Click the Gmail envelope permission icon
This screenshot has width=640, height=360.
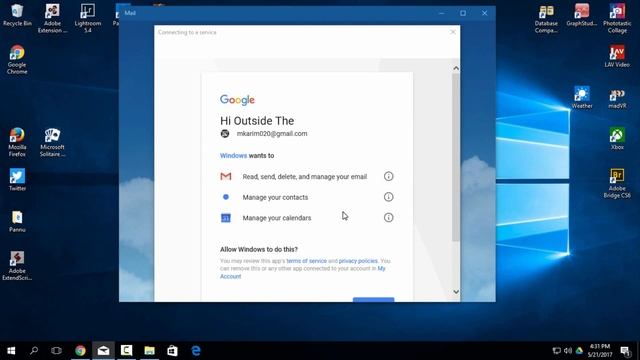click(226, 176)
